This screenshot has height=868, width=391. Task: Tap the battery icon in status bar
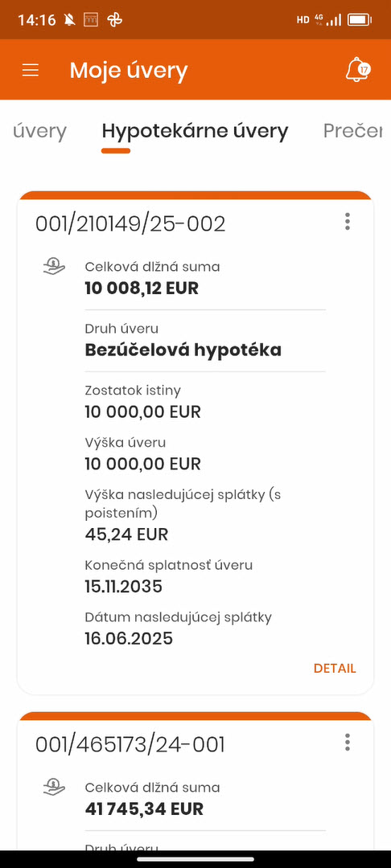360,20
